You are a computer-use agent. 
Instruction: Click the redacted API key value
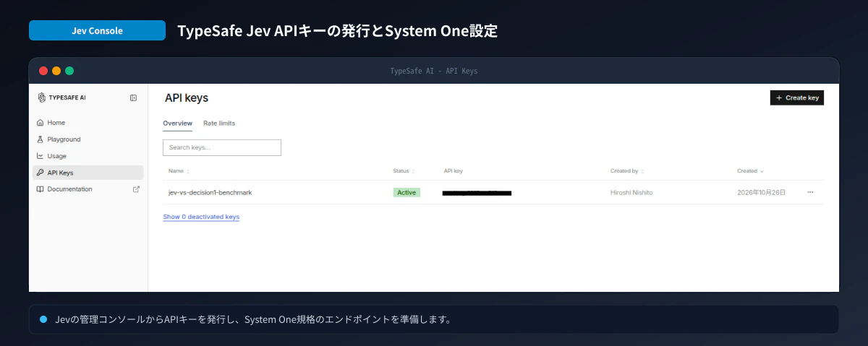(x=477, y=193)
